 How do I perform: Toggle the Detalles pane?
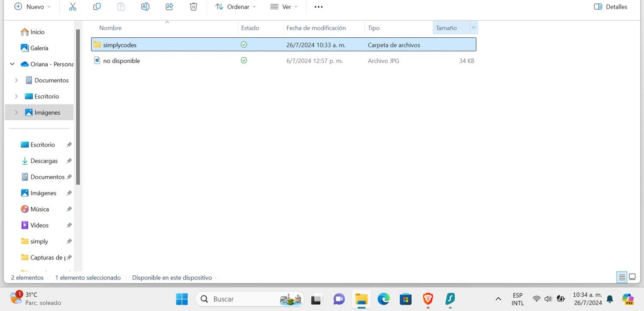click(x=611, y=7)
